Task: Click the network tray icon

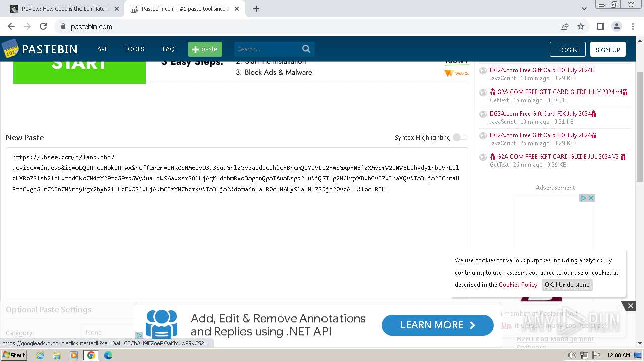Action: pos(584,355)
